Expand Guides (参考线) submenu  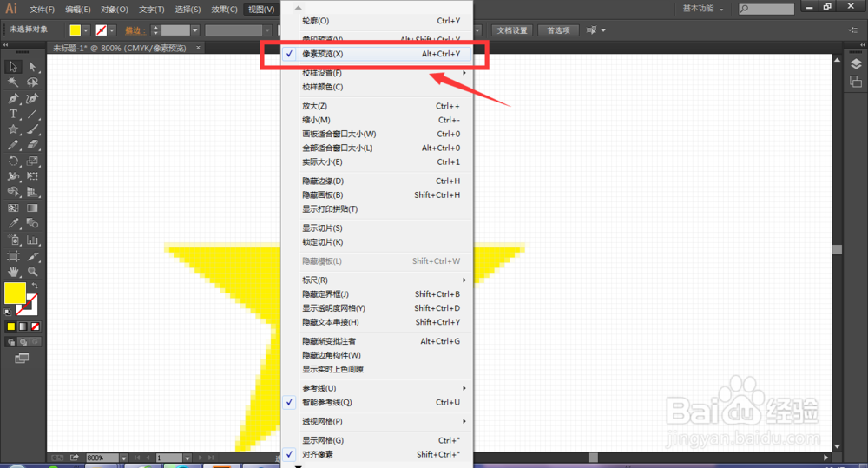coord(377,388)
